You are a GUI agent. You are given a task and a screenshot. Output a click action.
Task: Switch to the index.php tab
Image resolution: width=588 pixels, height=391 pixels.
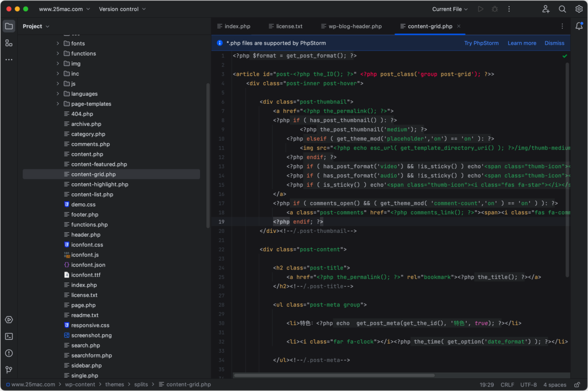point(234,26)
